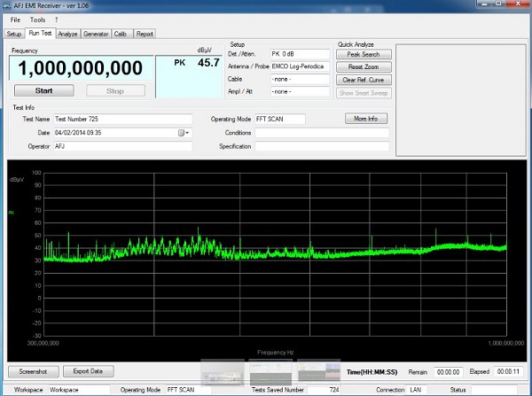Screen dimensions: 532x396
Task: Click Clear Ref. Curve button
Action: (364, 80)
